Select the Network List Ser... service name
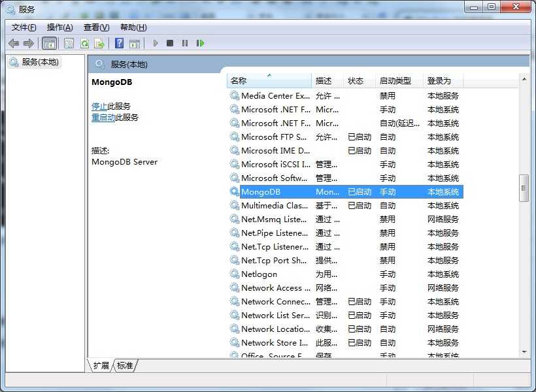The width and height of the screenshot is (536, 392). [275, 315]
